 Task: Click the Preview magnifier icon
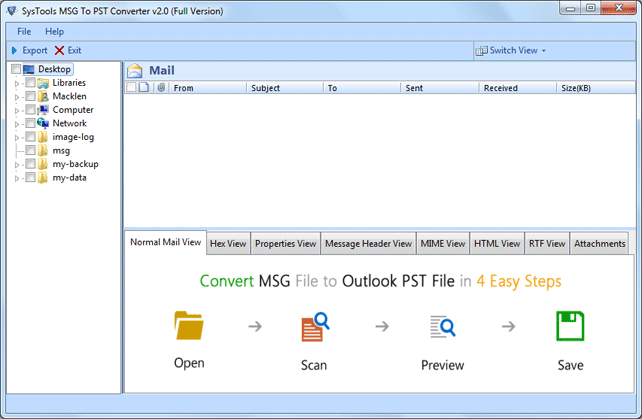click(x=443, y=326)
